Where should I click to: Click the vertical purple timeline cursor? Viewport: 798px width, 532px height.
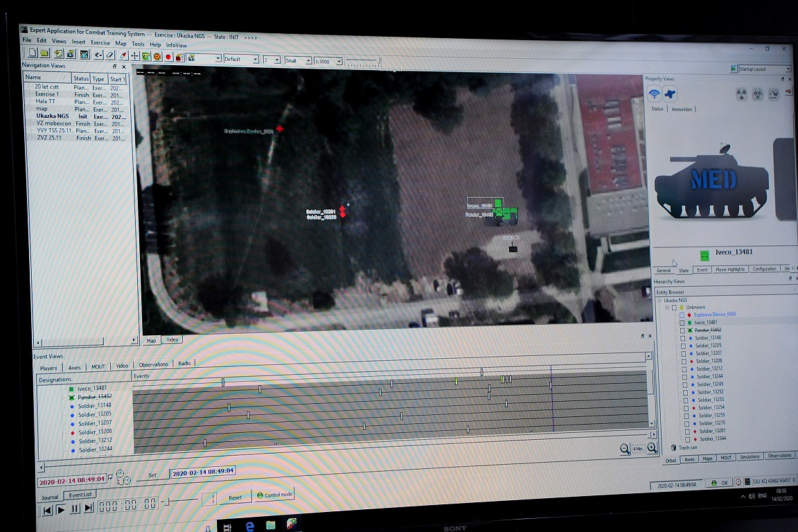coord(552,400)
